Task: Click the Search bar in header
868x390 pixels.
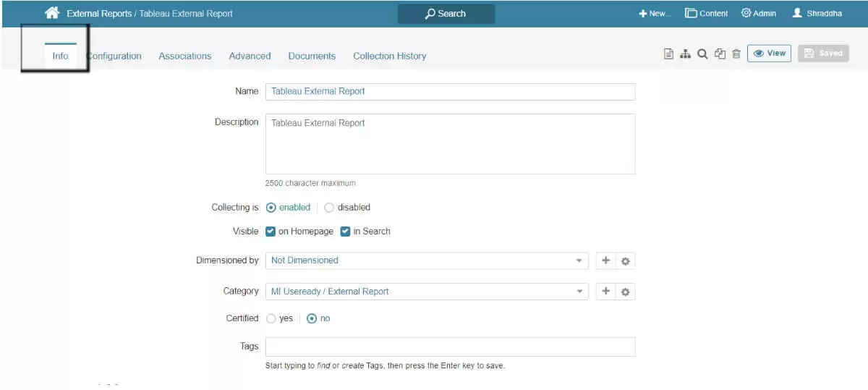Action: 446,14
